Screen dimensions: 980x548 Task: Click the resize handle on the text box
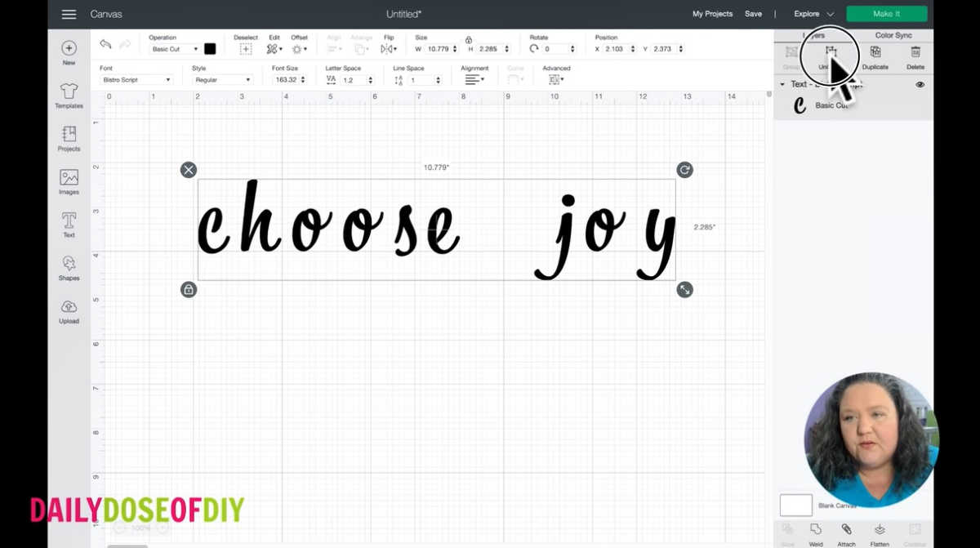[x=684, y=289]
